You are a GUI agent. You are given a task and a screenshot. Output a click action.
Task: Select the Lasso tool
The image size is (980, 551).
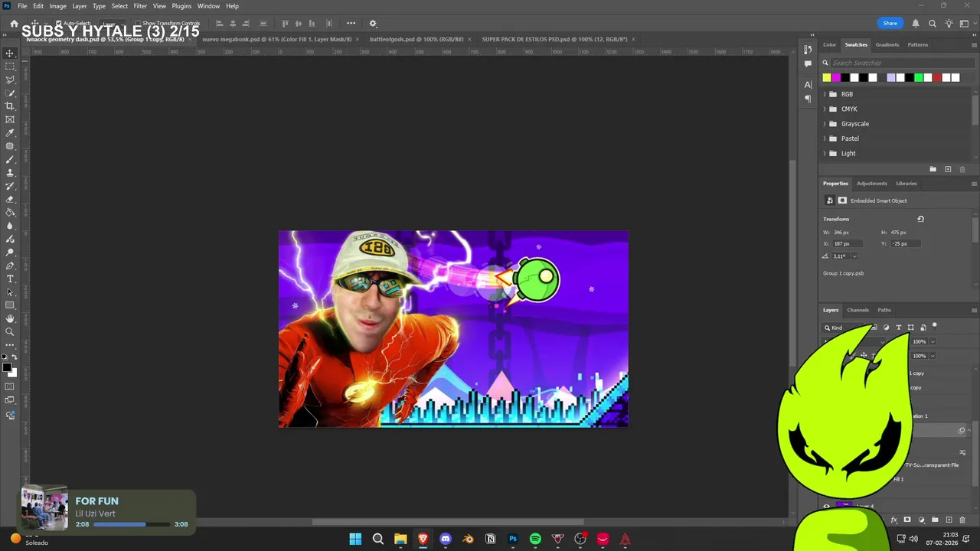point(10,80)
